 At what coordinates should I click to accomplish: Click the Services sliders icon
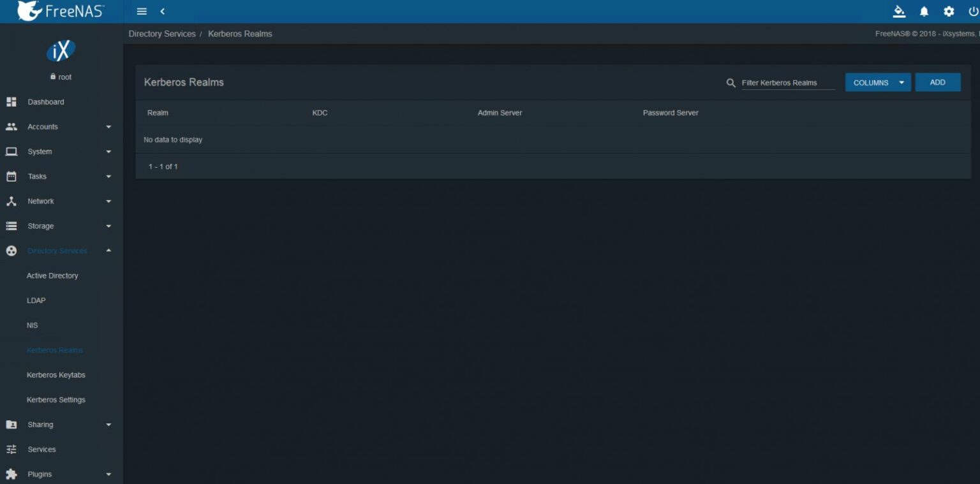click(x=11, y=450)
